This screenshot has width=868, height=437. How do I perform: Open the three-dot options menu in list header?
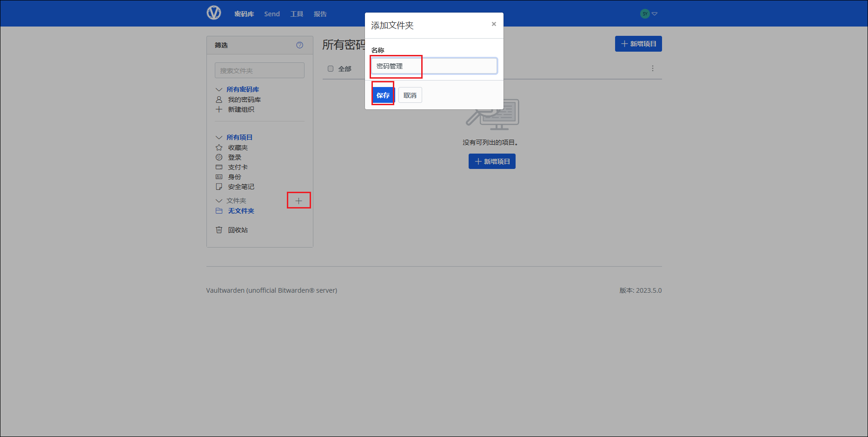point(652,68)
